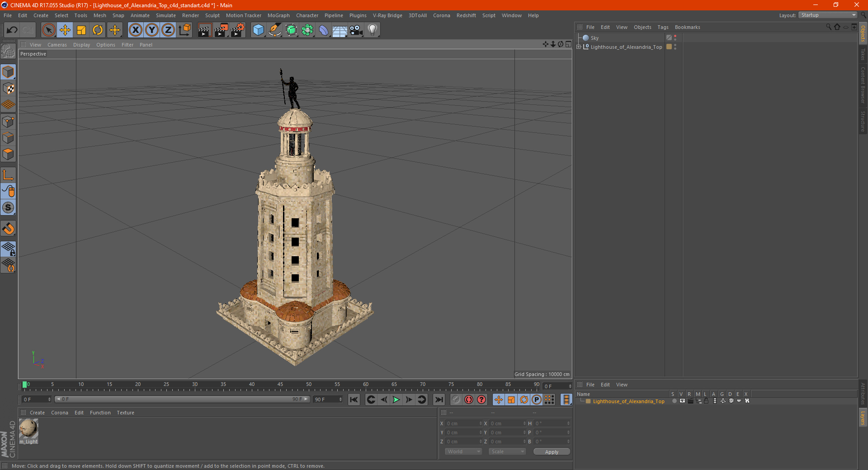Image resolution: width=868 pixels, height=470 pixels.
Task: Open the spline Pen tool
Action: 275,30
